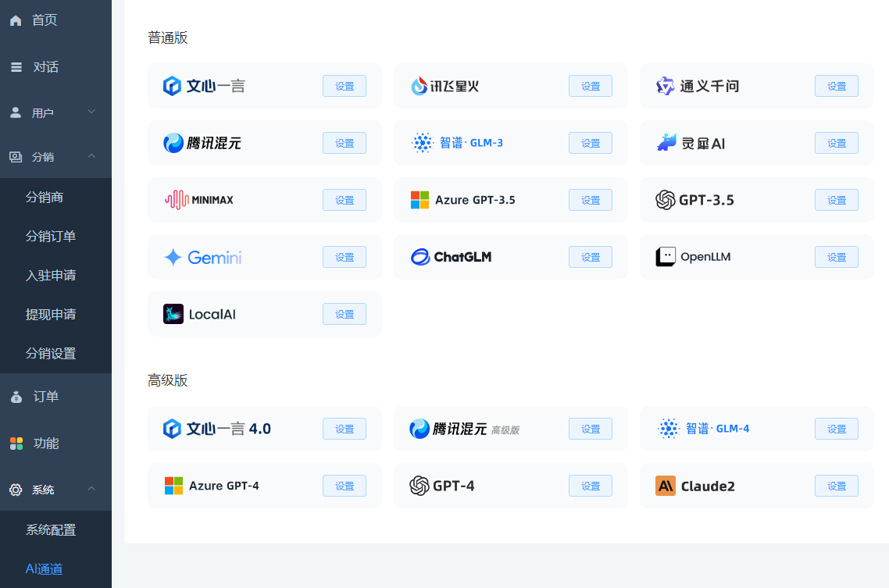Screen dimensions: 889x588
Task: Click the Azure GPT-3.5 Microsoft logo
Action: click(420, 200)
